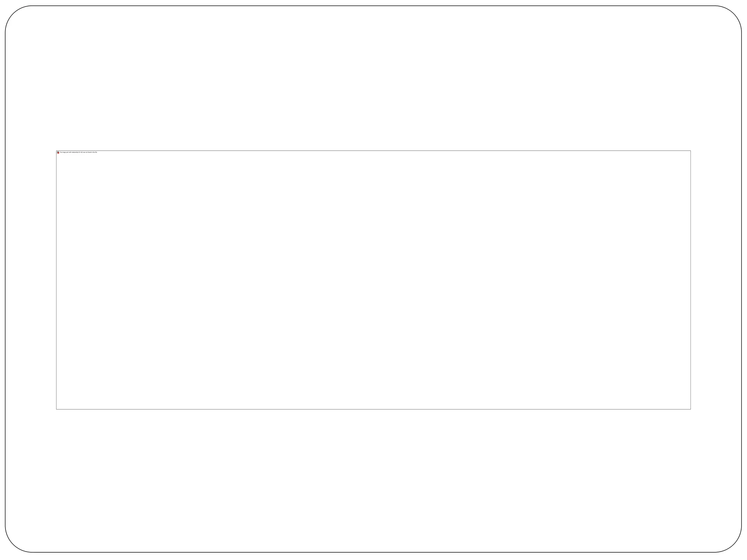Click the blank slide area below the placeholder
The height and width of the screenshot is (560, 747).
point(373,481)
